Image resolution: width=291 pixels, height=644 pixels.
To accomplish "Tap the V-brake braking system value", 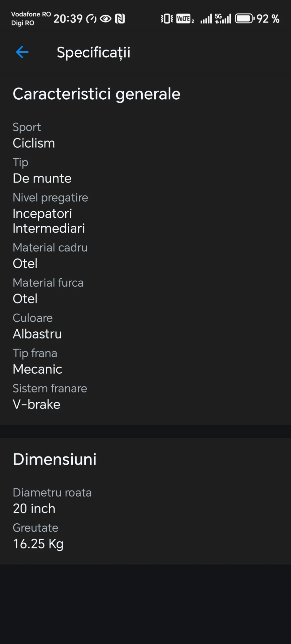I will pyautogui.click(x=37, y=405).
